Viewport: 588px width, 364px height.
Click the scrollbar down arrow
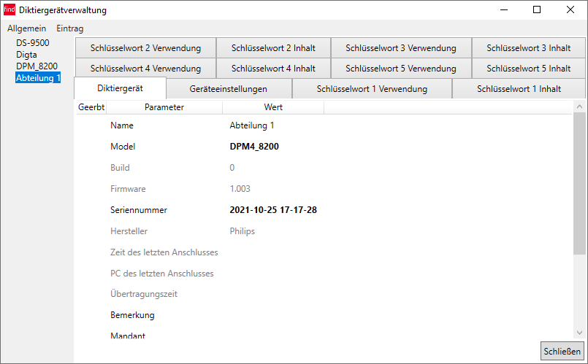pyautogui.click(x=579, y=333)
